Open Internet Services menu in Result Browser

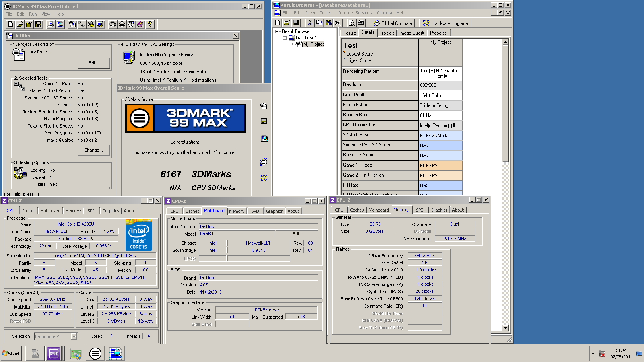point(355,13)
